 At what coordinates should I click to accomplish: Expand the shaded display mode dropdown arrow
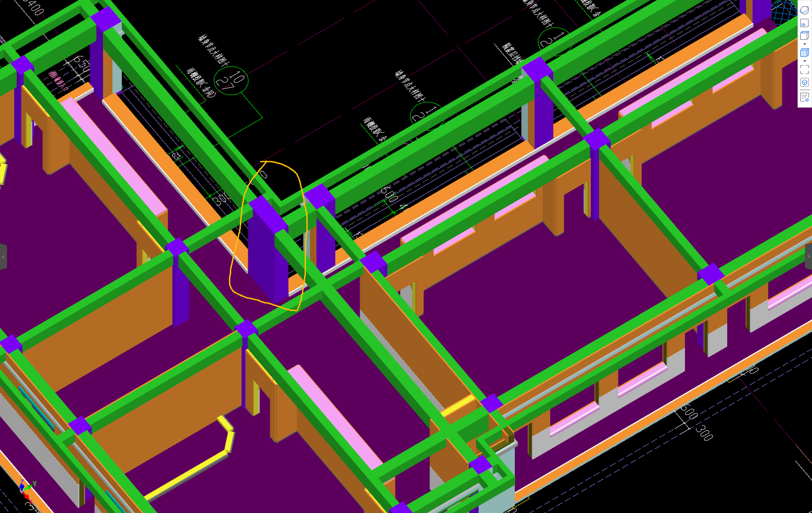pos(805,61)
